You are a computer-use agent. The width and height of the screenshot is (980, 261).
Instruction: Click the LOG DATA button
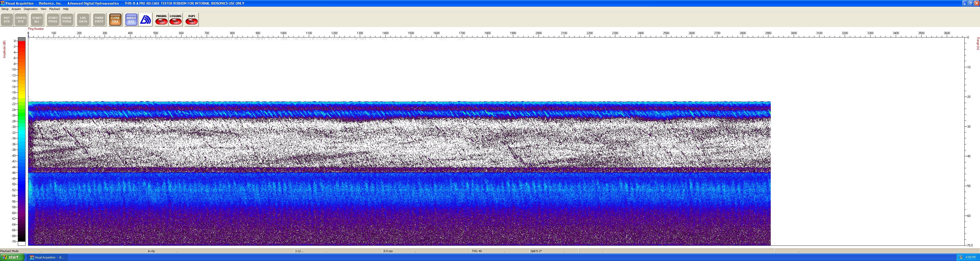(x=83, y=20)
